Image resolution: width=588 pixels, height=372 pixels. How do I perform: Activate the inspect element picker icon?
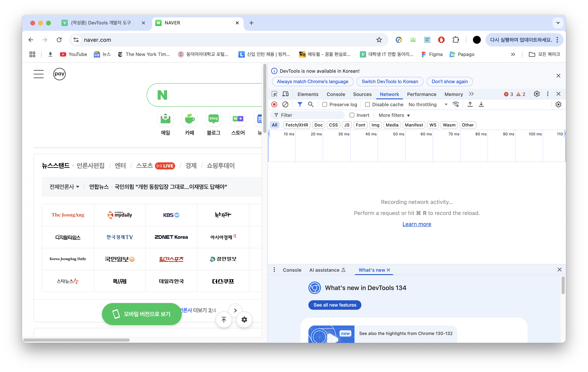point(274,94)
